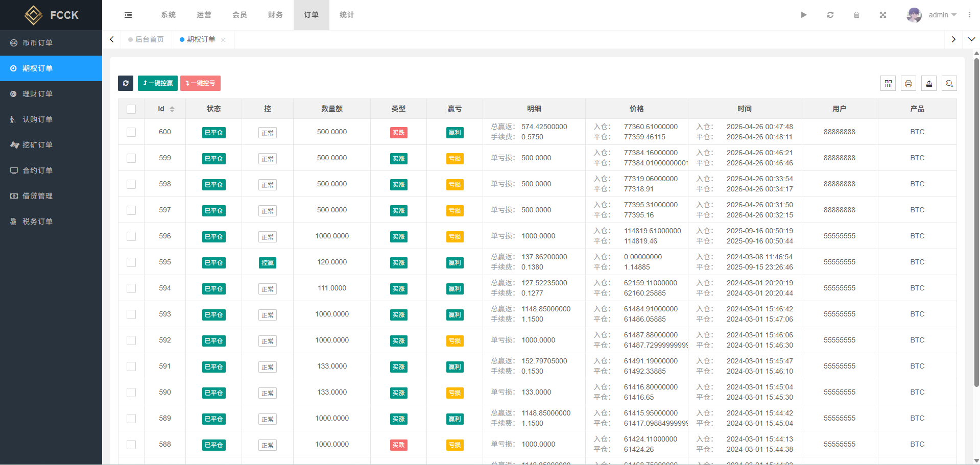Collapse the sidebar with the menu fold icon

click(x=128, y=15)
